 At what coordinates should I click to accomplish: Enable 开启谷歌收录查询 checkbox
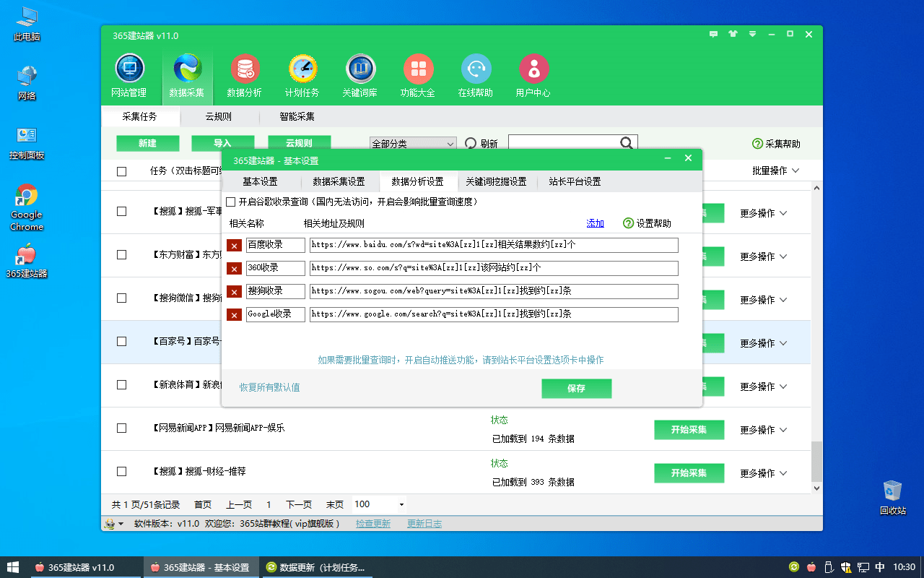click(231, 202)
